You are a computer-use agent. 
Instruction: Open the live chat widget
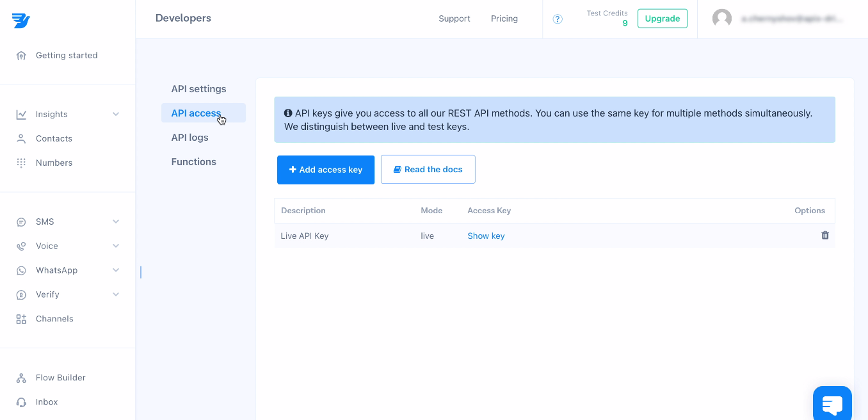pos(832,404)
